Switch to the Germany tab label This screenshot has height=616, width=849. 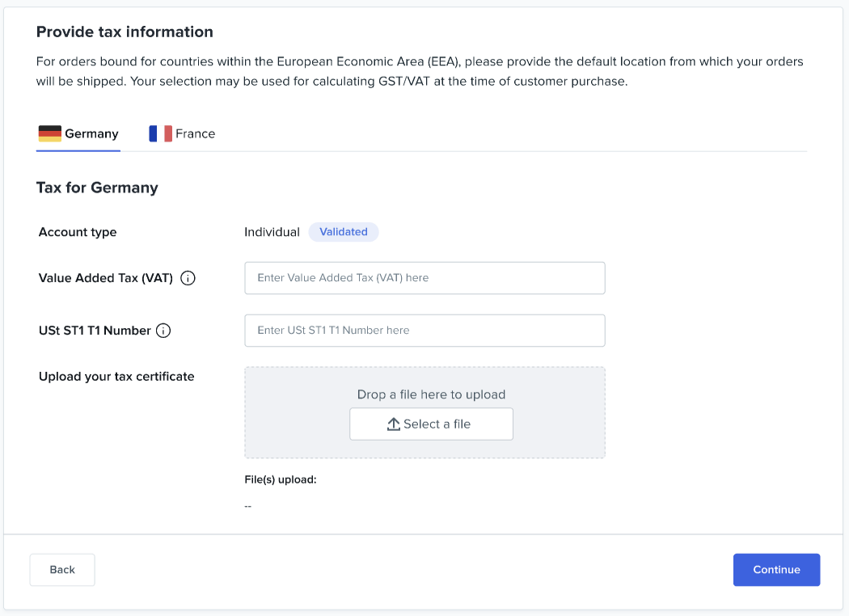91,133
